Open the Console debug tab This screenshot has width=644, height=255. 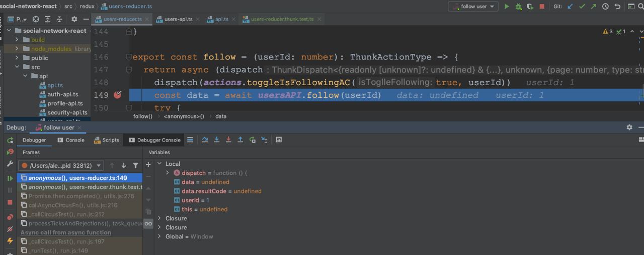pyautogui.click(x=71, y=140)
